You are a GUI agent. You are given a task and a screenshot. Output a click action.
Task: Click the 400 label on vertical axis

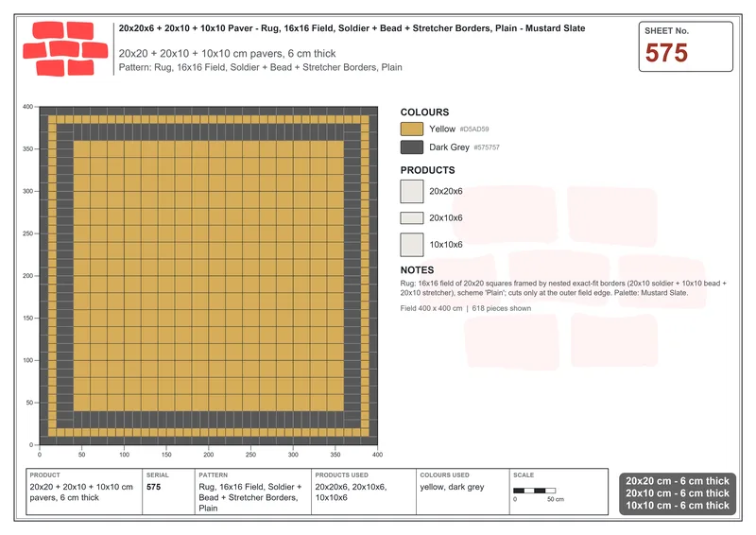(x=28, y=107)
